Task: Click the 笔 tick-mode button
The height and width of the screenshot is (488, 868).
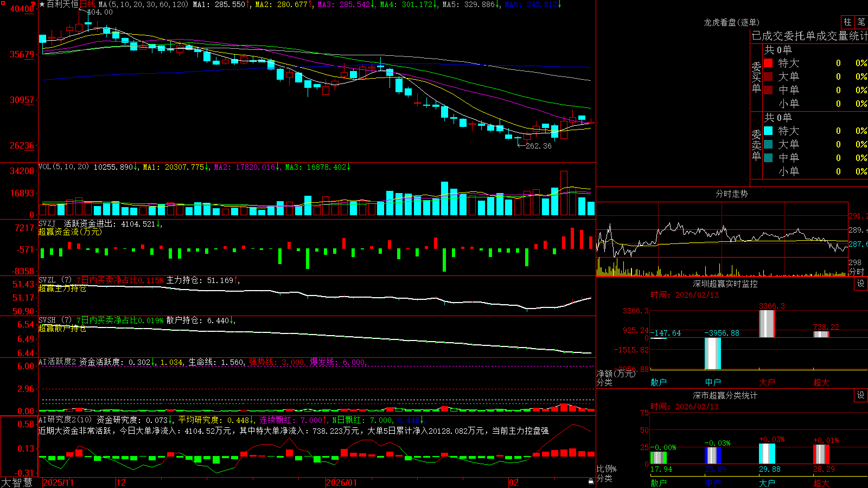Action: 861,22
